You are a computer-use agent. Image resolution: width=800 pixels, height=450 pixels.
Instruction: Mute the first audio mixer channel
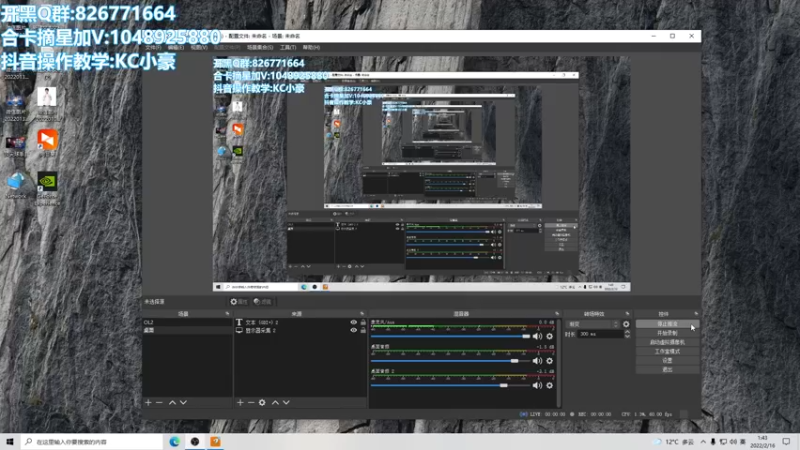pos(537,336)
